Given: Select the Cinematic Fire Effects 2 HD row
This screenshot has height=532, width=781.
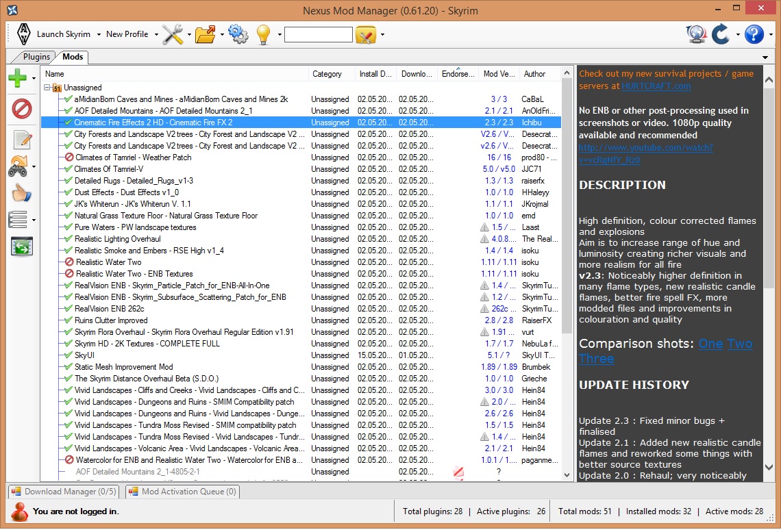Looking at the screenshot, I should point(301,123).
